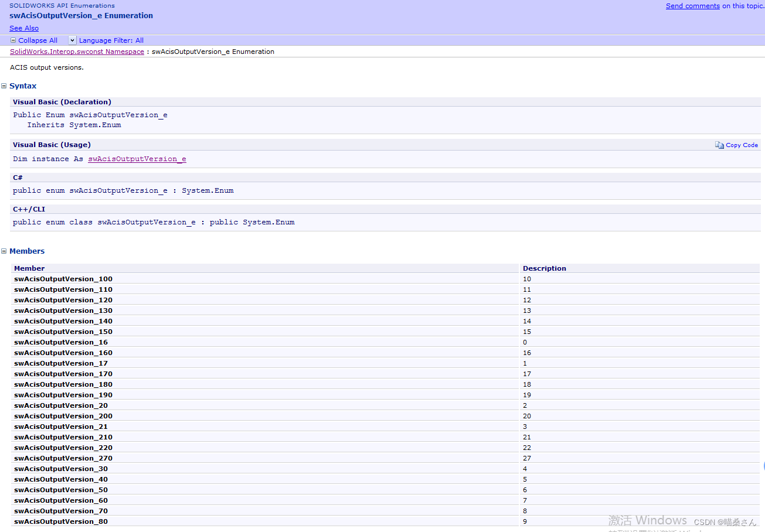
Task: Click the Collapse All link
Action: pos(38,40)
